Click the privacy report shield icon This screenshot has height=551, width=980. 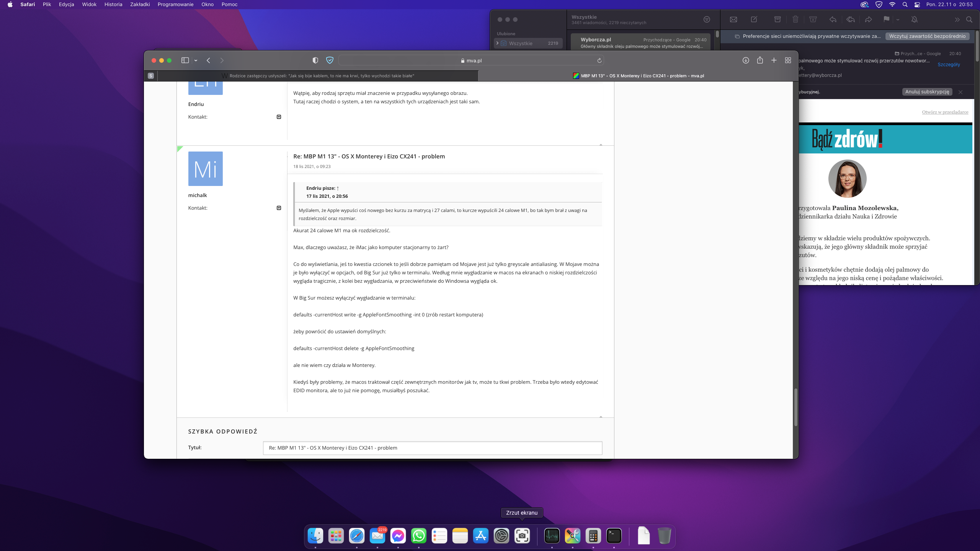pyautogui.click(x=315, y=60)
